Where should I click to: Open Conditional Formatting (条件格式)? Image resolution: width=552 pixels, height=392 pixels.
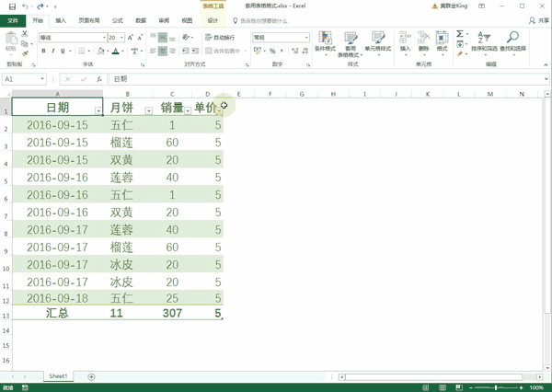point(324,42)
